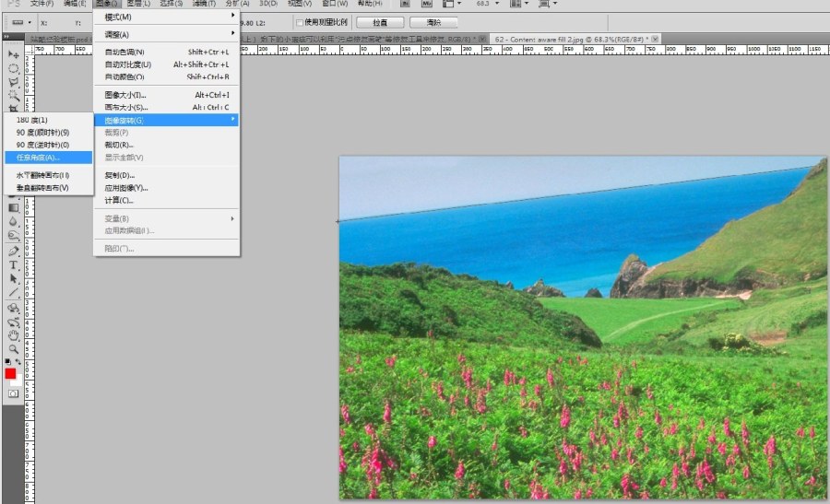The height and width of the screenshot is (504, 830).
Task: Select the Zoom magnifier tool
Action: tap(14, 349)
